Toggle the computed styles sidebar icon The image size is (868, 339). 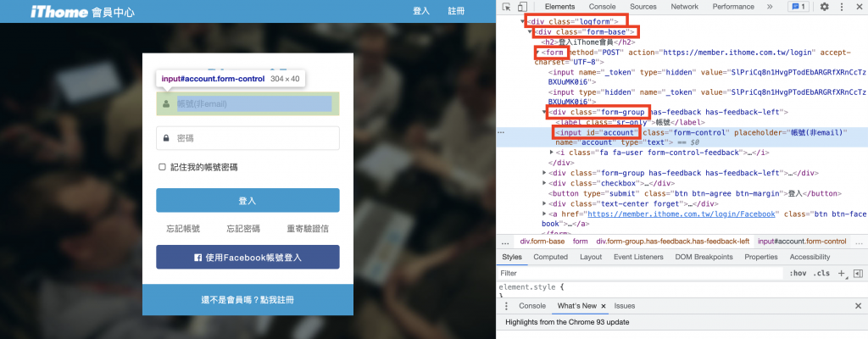(x=858, y=273)
